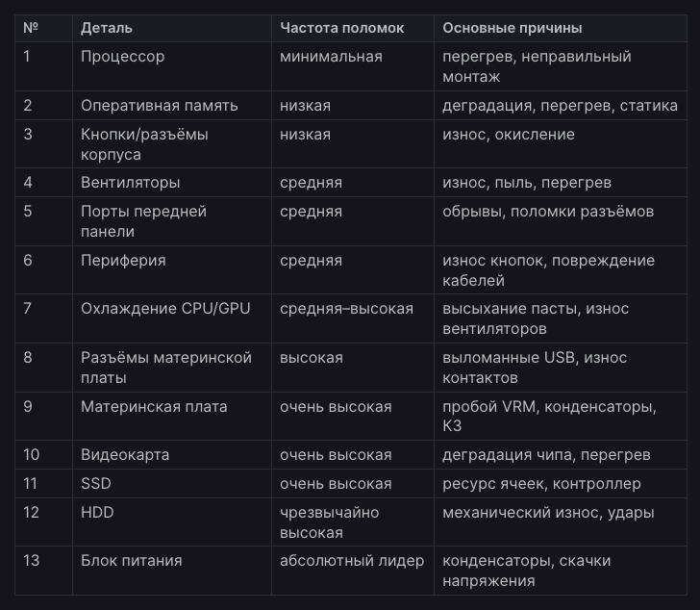
Task: Select the 'Разъёмы материнской платы' cell
Action: click(172, 368)
